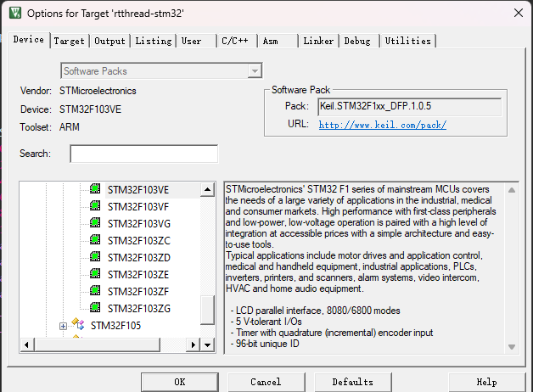The image size is (533, 392).
Task: Click the chip icon beside STM32F103ZD
Action: point(95,257)
